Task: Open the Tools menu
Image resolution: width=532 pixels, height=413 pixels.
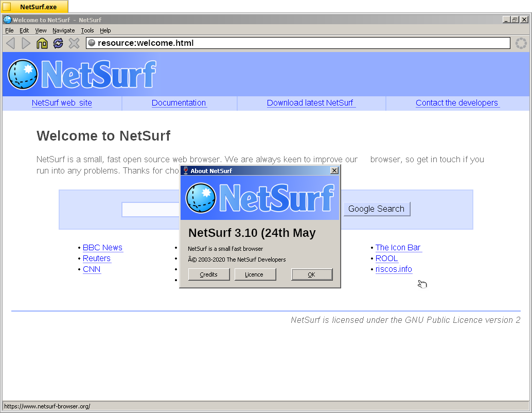Action: (87, 30)
